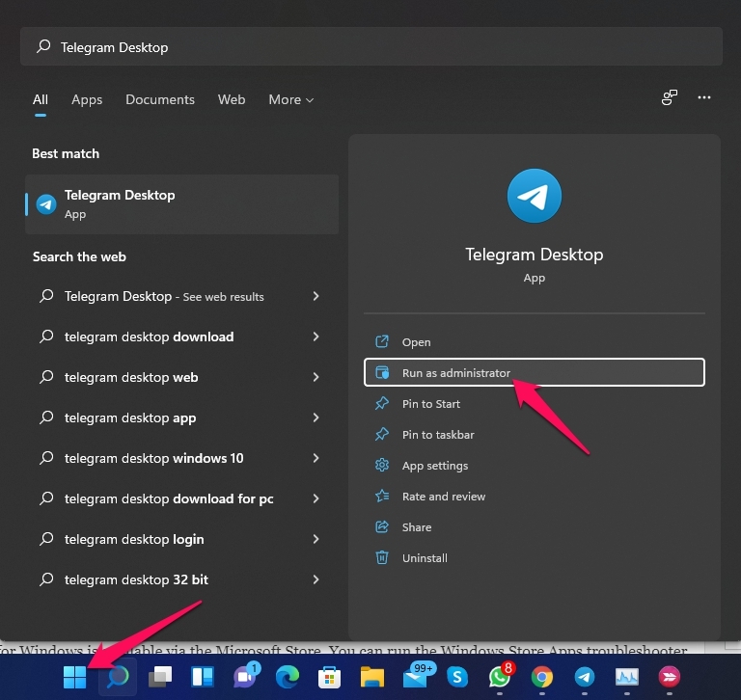This screenshot has width=741, height=700.
Task: Click the Windows Start button in taskbar
Action: pyautogui.click(x=74, y=677)
